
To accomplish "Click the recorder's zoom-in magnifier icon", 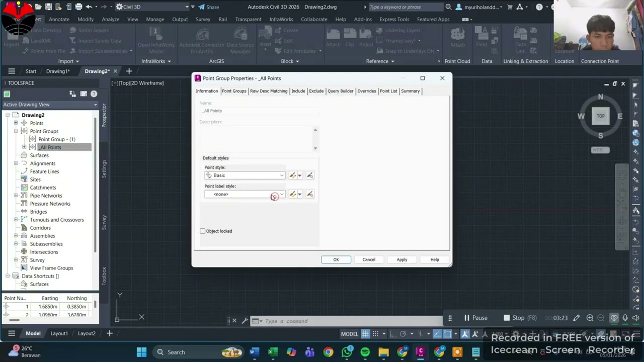I will coord(590,318).
